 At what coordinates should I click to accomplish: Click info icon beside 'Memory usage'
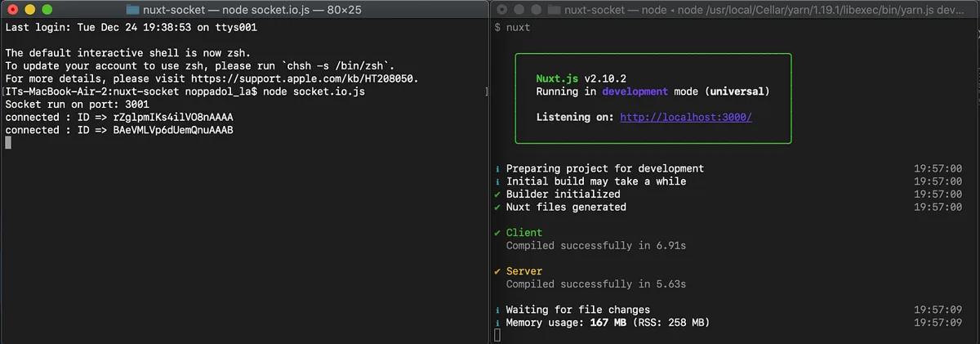(497, 323)
